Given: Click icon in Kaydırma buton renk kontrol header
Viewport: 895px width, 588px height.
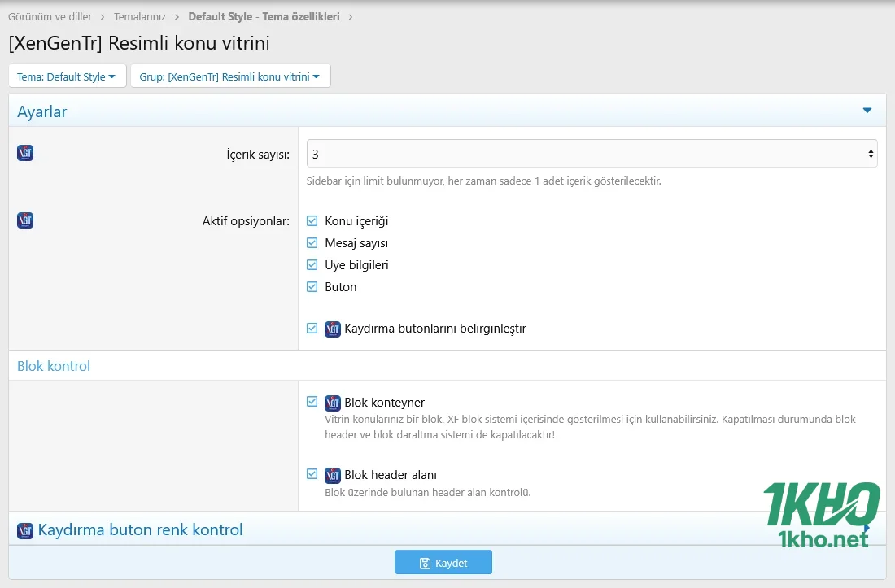Looking at the screenshot, I should [25, 530].
